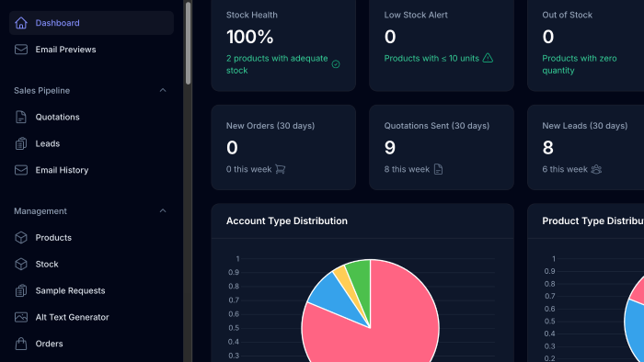This screenshot has height=362, width=644.
Task: Open the Alt Text Generator
Action: (91, 317)
